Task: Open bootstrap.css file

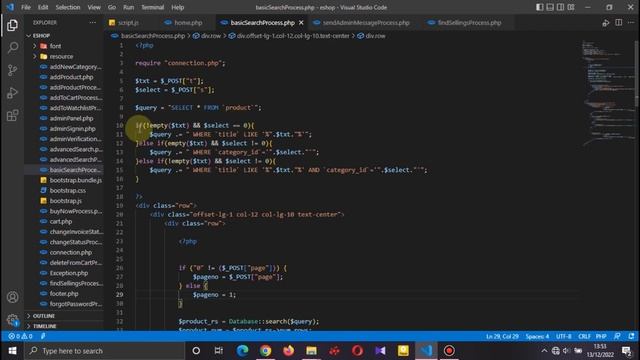Action: [x=67, y=191]
